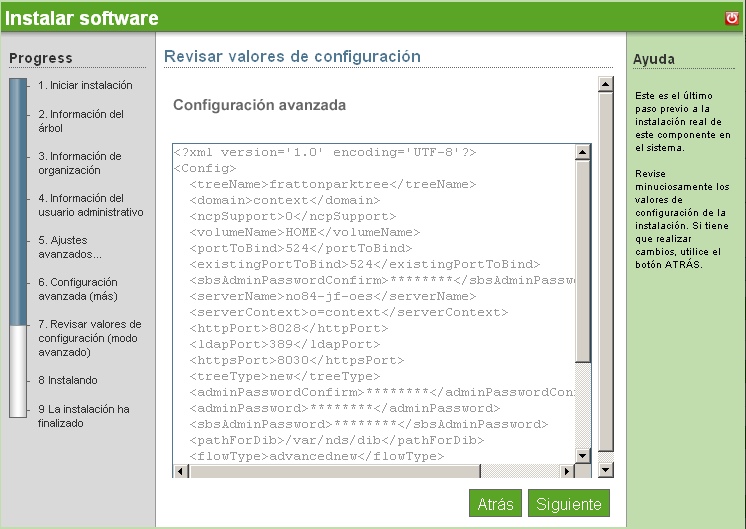Select step 3. Información de organización
The width and height of the screenshot is (746, 529).
pyautogui.click(x=80, y=163)
